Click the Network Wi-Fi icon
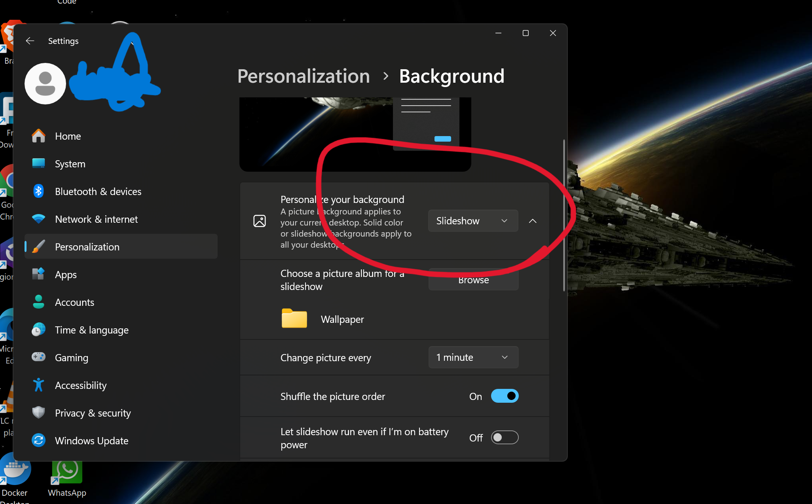Image resolution: width=812 pixels, height=504 pixels. click(38, 219)
